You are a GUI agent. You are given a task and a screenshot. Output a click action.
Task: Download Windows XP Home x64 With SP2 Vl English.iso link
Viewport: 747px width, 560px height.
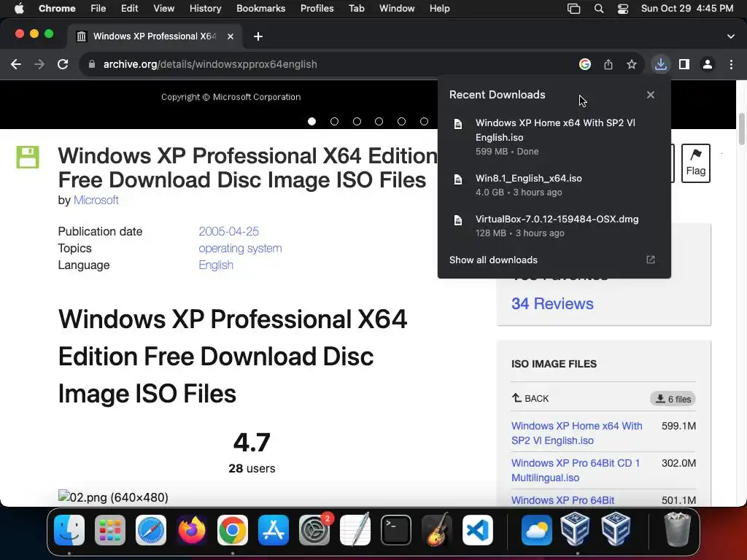pos(576,433)
